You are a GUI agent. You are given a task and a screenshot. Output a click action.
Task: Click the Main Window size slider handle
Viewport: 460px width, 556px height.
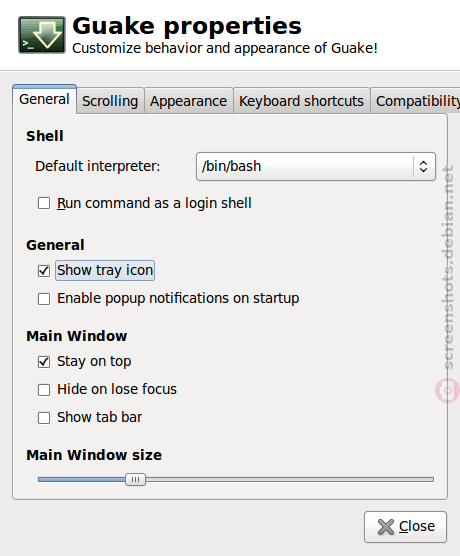135,479
